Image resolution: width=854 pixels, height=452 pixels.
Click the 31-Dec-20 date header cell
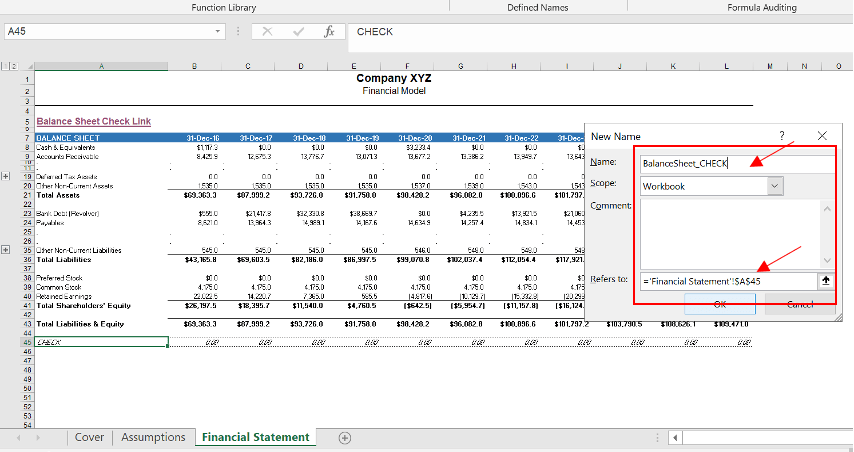click(x=415, y=138)
